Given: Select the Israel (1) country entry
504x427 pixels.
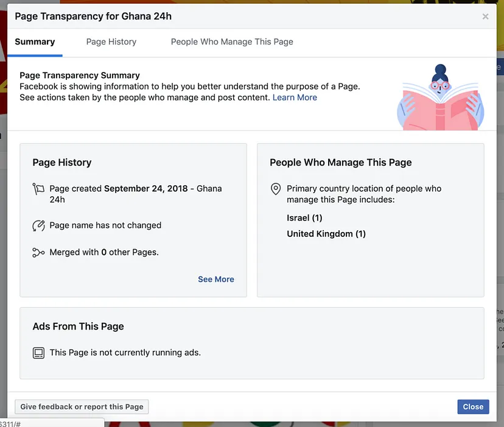Looking at the screenshot, I should 304,218.
